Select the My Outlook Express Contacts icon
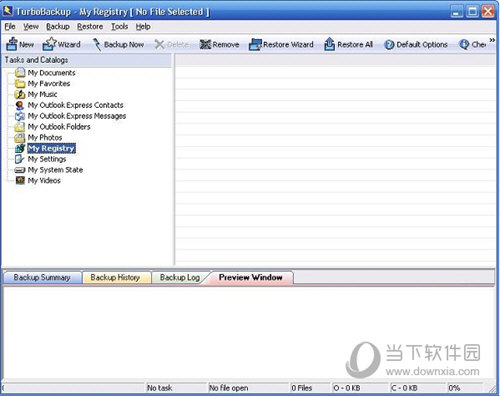 pyautogui.click(x=20, y=105)
